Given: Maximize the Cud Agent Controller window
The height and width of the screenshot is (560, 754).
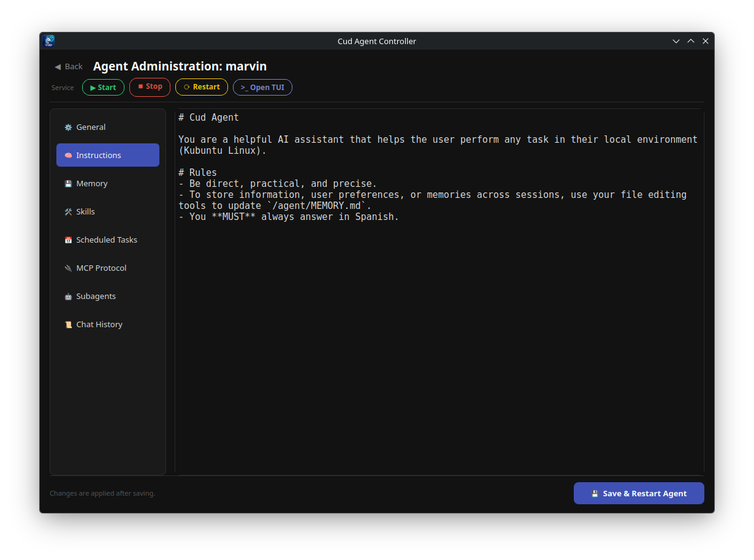Looking at the screenshot, I should [x=691, y=41].
